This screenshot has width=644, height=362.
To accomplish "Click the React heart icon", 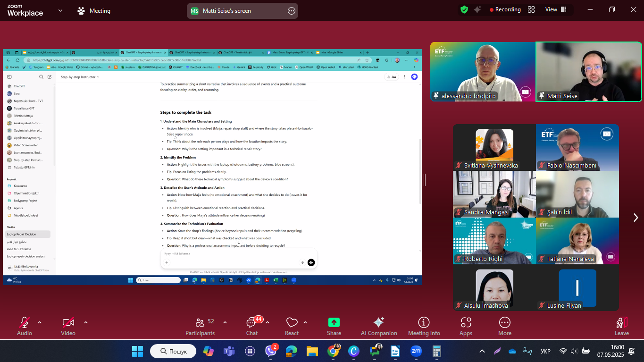I will pyautogui.click(x=292, y=326).
